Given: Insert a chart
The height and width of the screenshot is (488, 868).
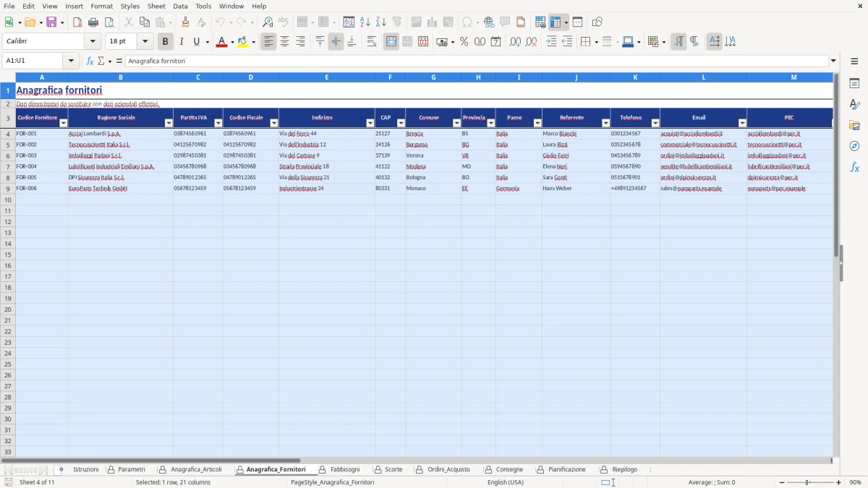Looking at the screenshot, I should [433, 22].
